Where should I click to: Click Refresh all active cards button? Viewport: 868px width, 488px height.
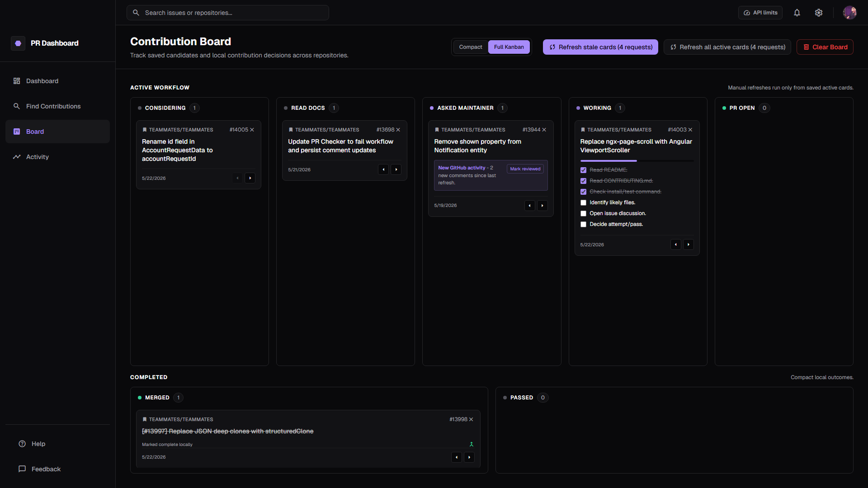click(727, 47)
